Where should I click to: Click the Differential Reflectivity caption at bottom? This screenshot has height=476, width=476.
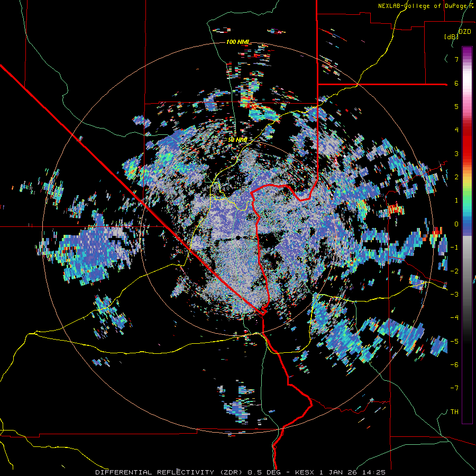241,472
